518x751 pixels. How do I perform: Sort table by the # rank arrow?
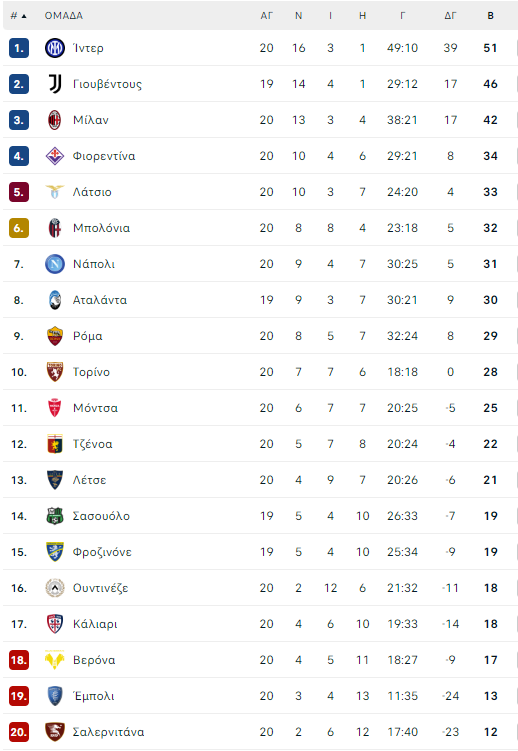click(19, 16)
